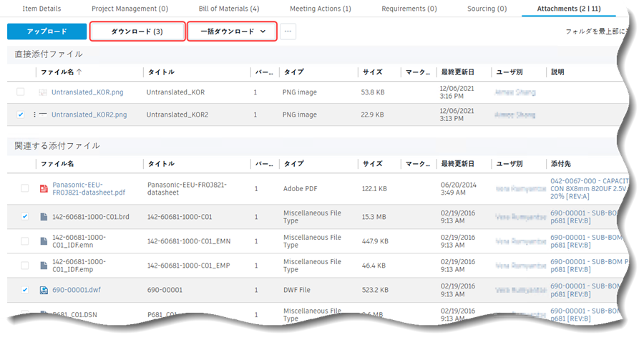Sort ascending via ファイル名 arrow in direct attachments

click(79, 72)
